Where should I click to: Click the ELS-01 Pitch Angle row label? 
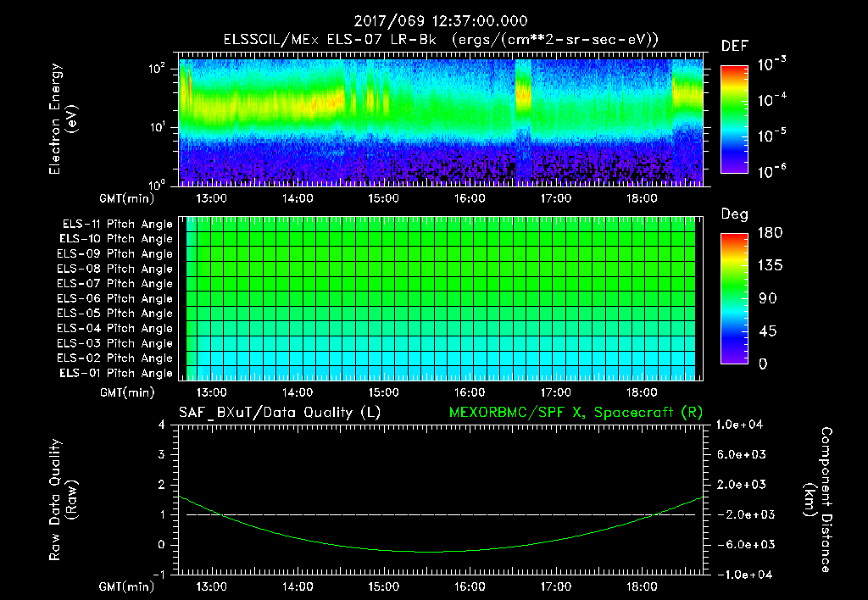(x=116, y=373)
